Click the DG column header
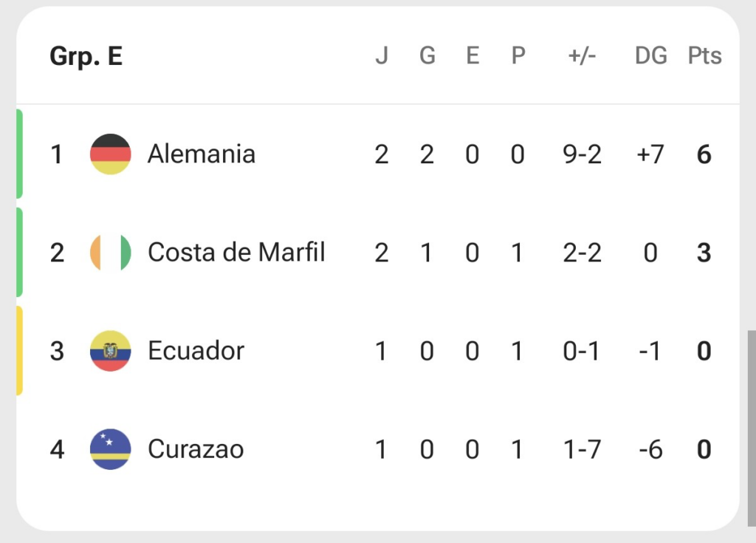The height and width of the screenshot is (543, 756). (x=651, y=55)
